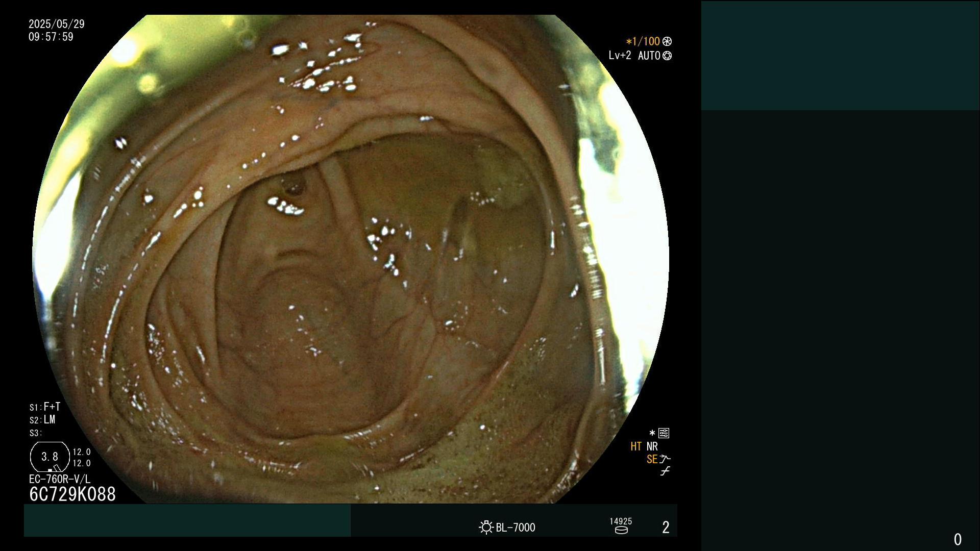Click the *1/100 shutter speed value
The height and width of the screenshot is (551, 980).
(643, 41)
